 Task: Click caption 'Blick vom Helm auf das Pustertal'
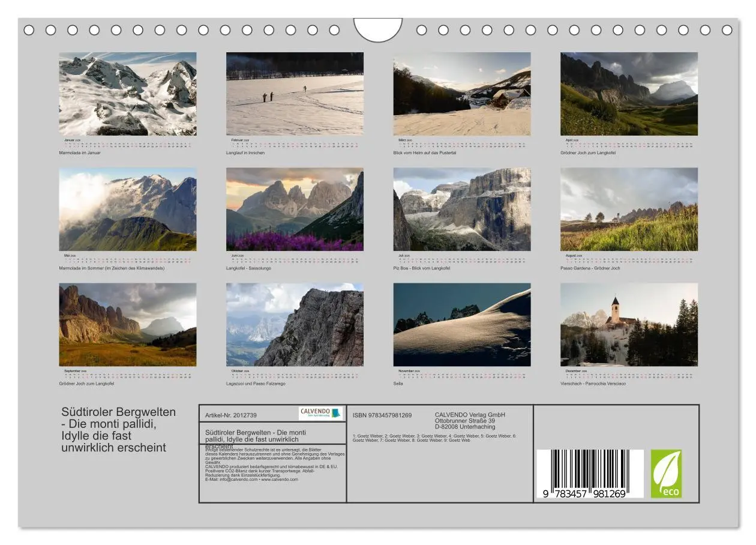click(425, 153)
